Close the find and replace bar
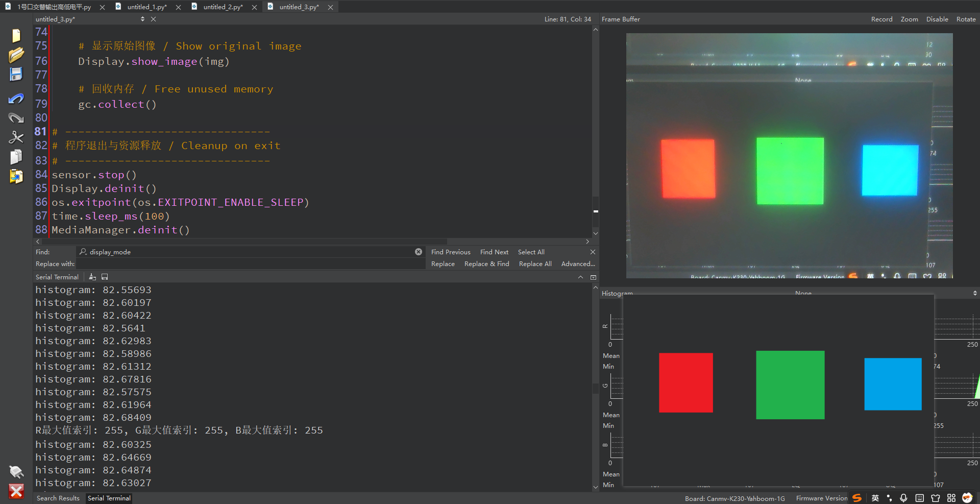980x504 pixels. (593, 252)
